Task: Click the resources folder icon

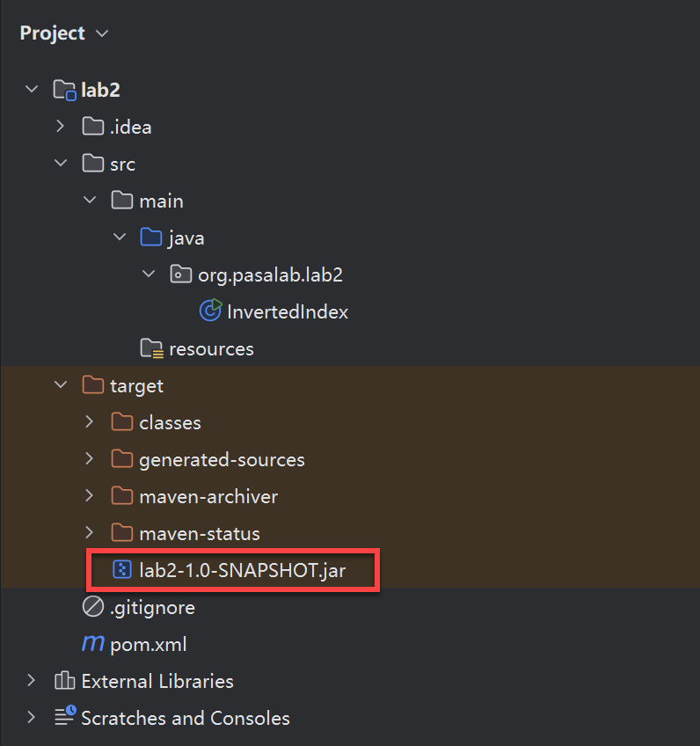Action: click(152, 348)
